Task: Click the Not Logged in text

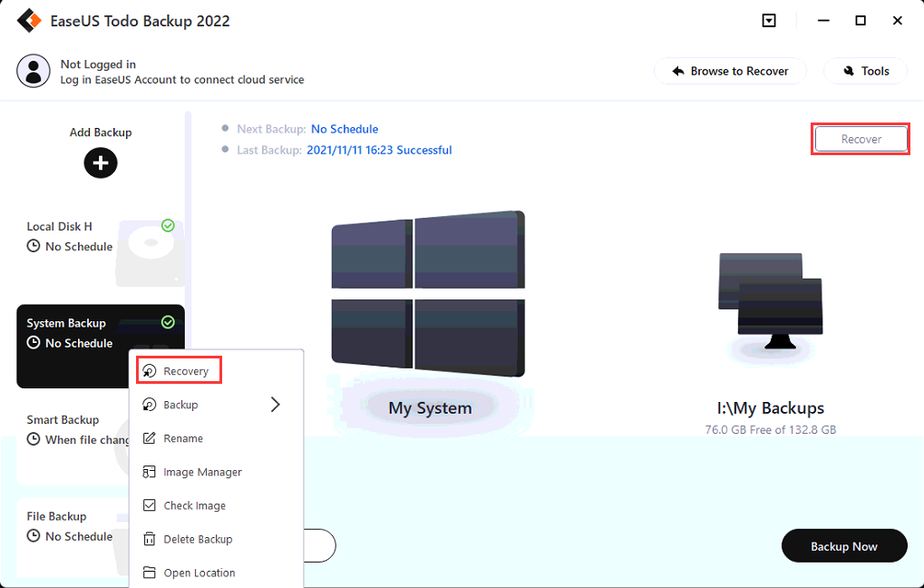Action: pyautogui.click(x=99, y=64)
